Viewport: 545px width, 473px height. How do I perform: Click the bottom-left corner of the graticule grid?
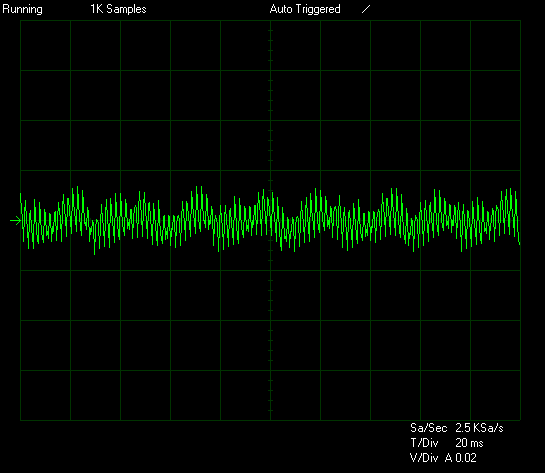click(x=21, y=420)
